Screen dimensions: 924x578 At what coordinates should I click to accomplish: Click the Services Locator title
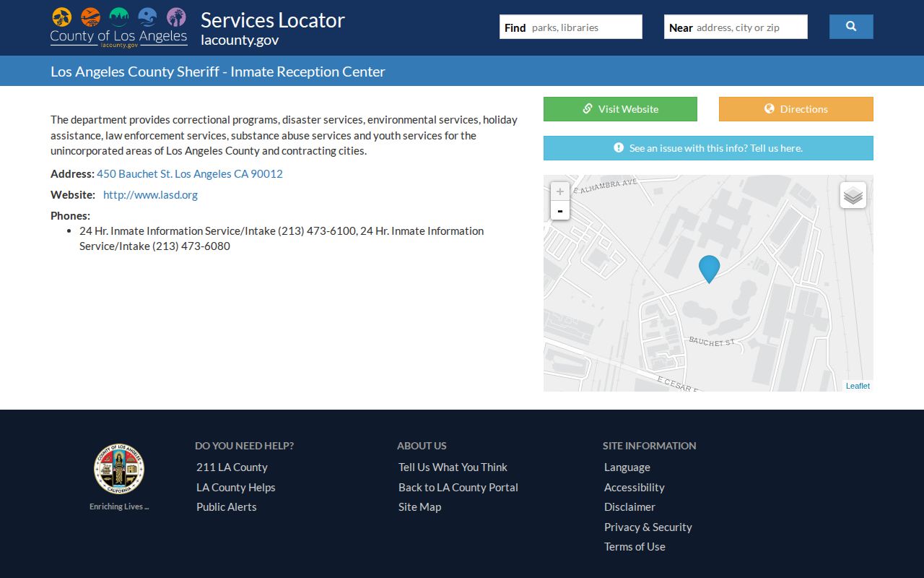tap(273, 20)
